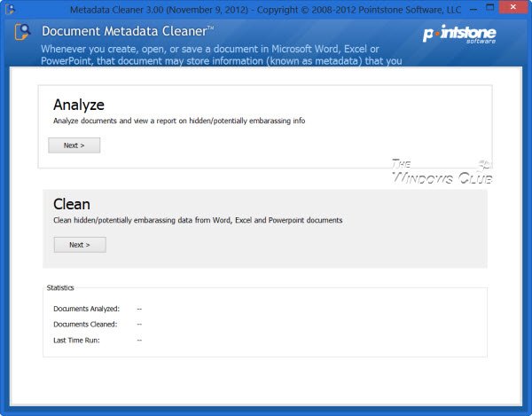The width and height of the screenshot is (532, 416).
Task: Click the Documents Analyzed value dashes
Action: click(139, 309)
